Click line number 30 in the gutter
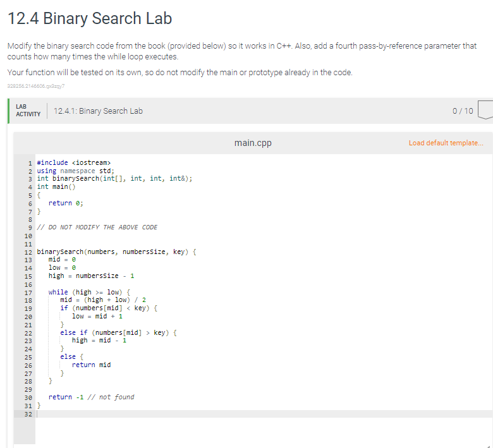The height and width of the screenshot is (448, 493). [28, 397]
